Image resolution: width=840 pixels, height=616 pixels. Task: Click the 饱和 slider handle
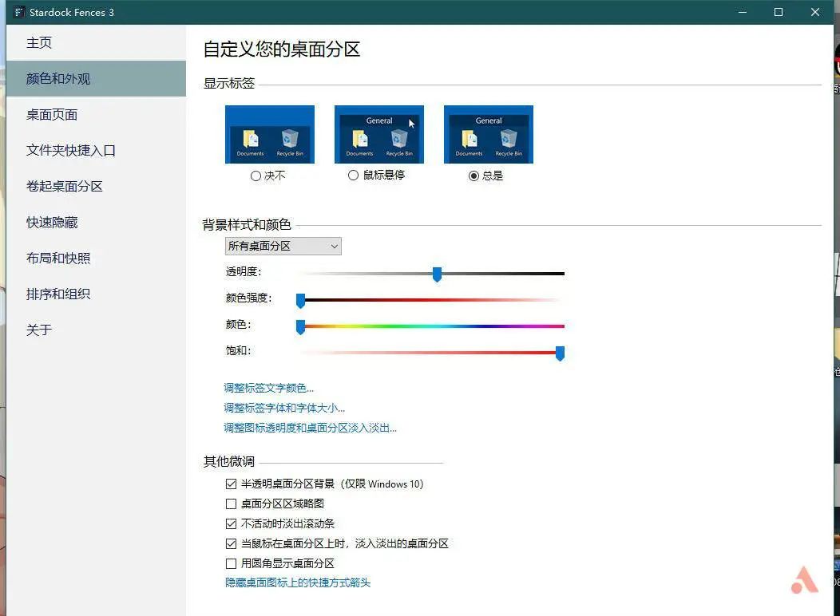tap(560, 353)
